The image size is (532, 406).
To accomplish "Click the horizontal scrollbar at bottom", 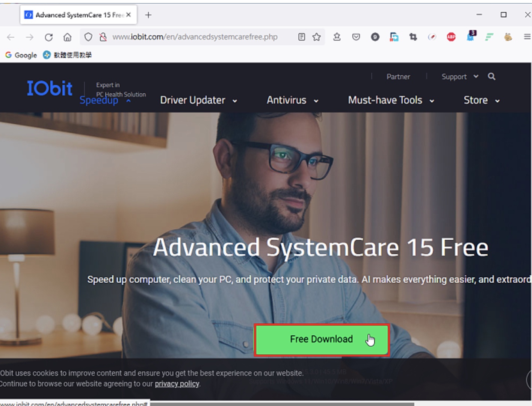I will pyautogui.click(x=282, y=404).
